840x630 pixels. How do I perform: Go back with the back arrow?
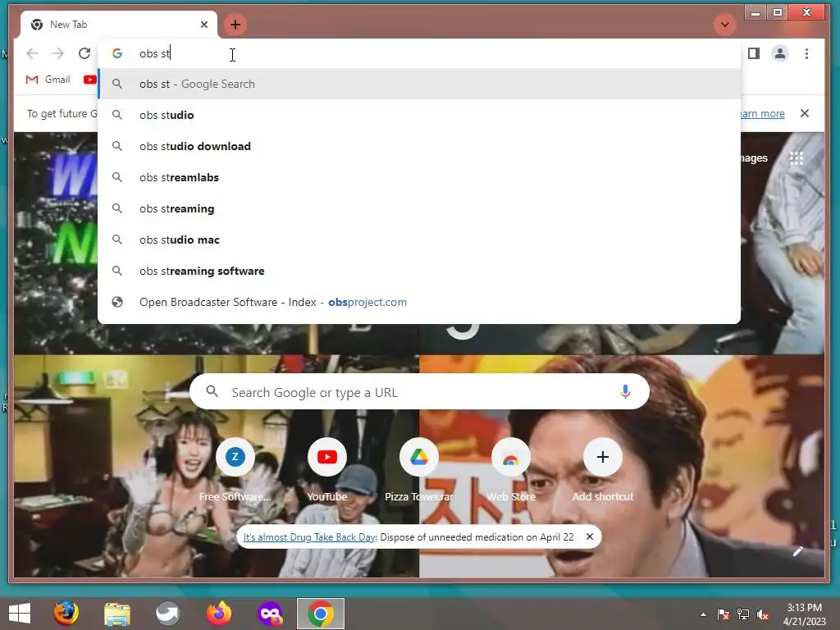[32, 53]
